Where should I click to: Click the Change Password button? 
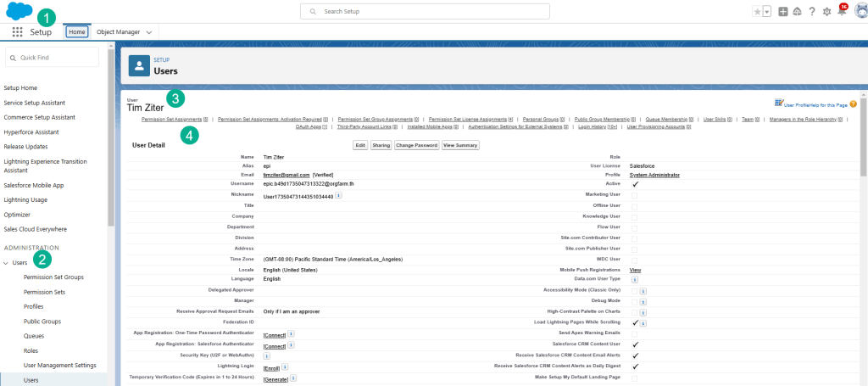point(415,146)
